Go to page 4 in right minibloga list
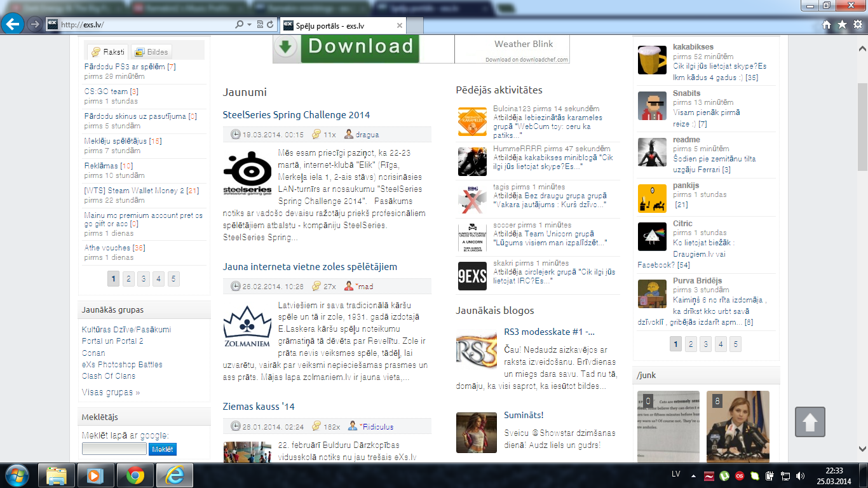The height and width of the screenshot is (488, 868). tap(721, 344)
